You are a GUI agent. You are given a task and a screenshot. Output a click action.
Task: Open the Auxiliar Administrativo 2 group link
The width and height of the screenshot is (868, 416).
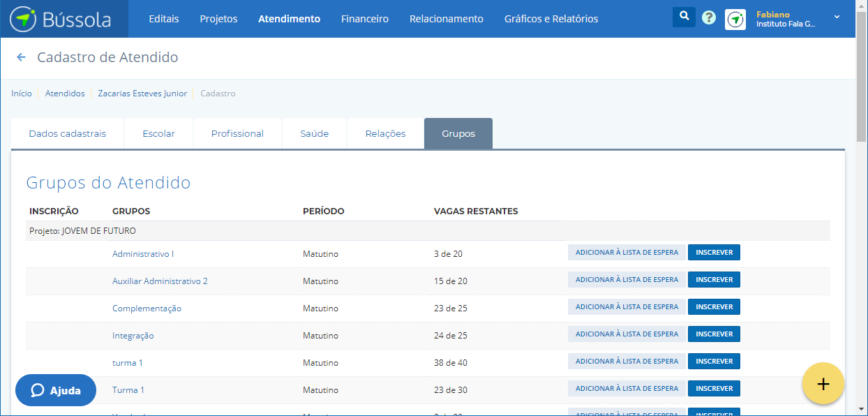click(160, 281)
